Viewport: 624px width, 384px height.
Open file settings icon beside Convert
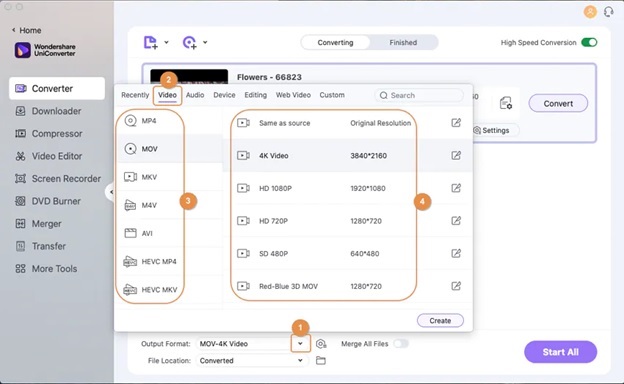(x=506, y=103)
